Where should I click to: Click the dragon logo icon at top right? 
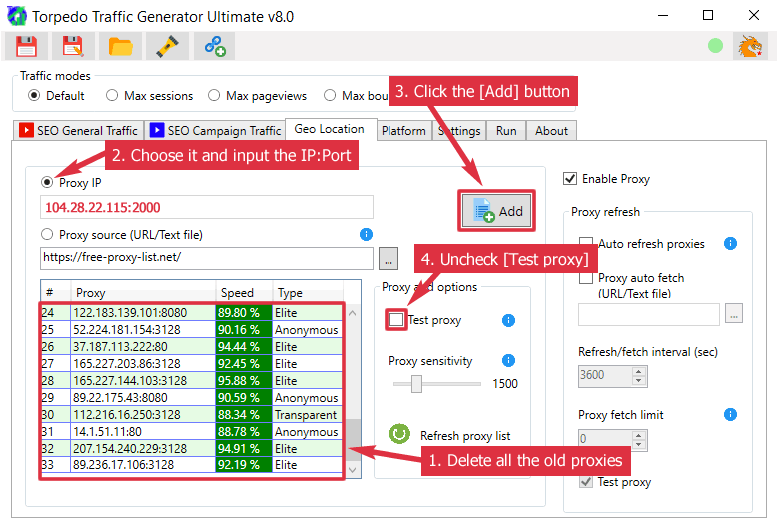(749, 46)
